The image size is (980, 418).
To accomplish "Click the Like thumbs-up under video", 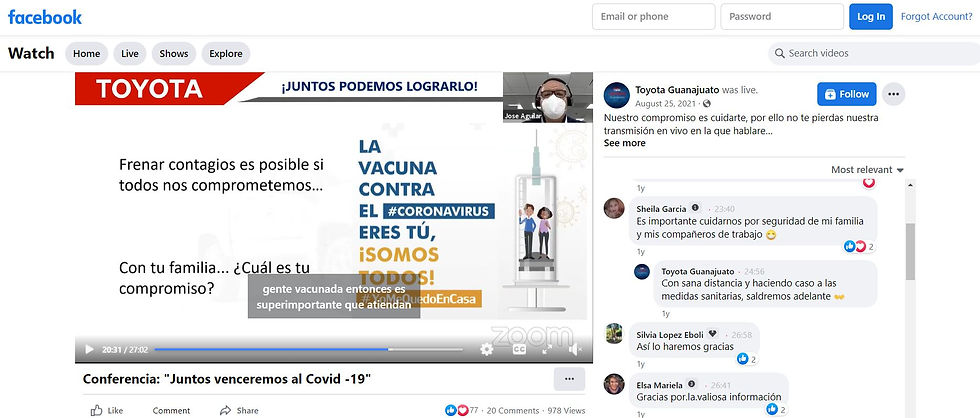I will 107,411.
